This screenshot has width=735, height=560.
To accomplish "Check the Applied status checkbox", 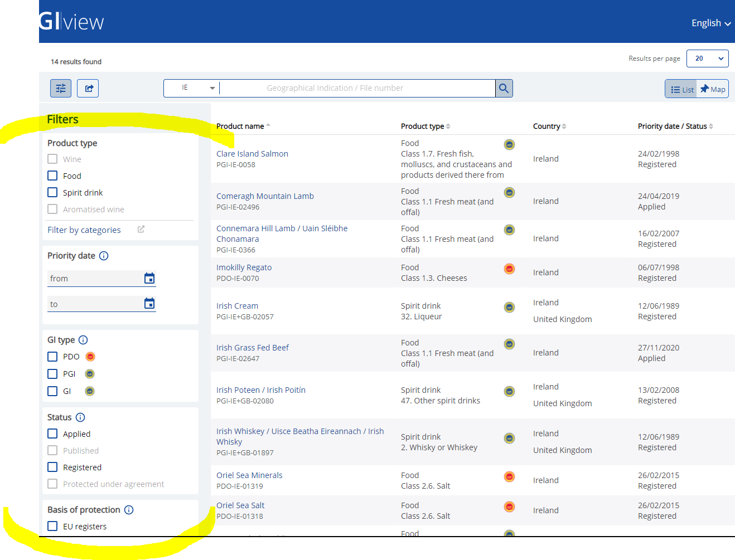I will pyautogui.click(x=52, y=434).
